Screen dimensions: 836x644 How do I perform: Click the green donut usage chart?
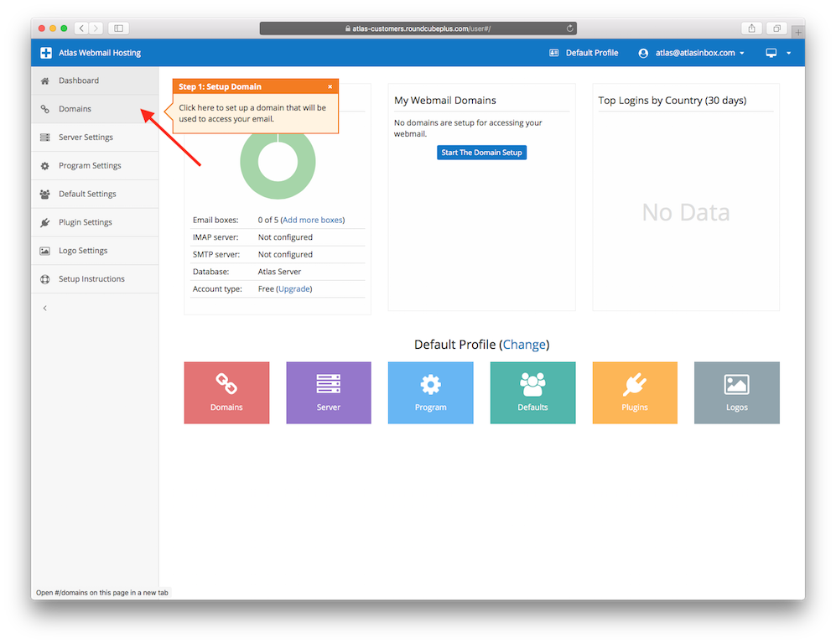point(278,162)
